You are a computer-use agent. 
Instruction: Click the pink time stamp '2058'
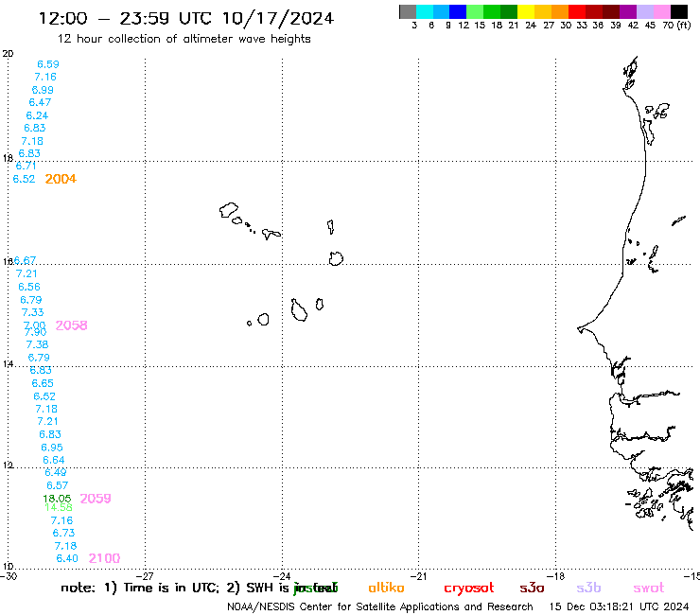tap(72, 325)
